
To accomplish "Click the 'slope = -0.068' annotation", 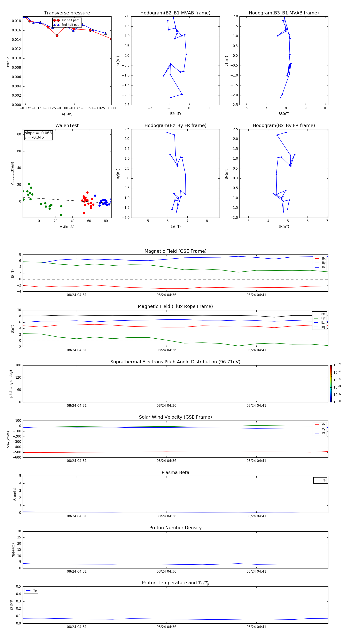I will pos(38,133).
